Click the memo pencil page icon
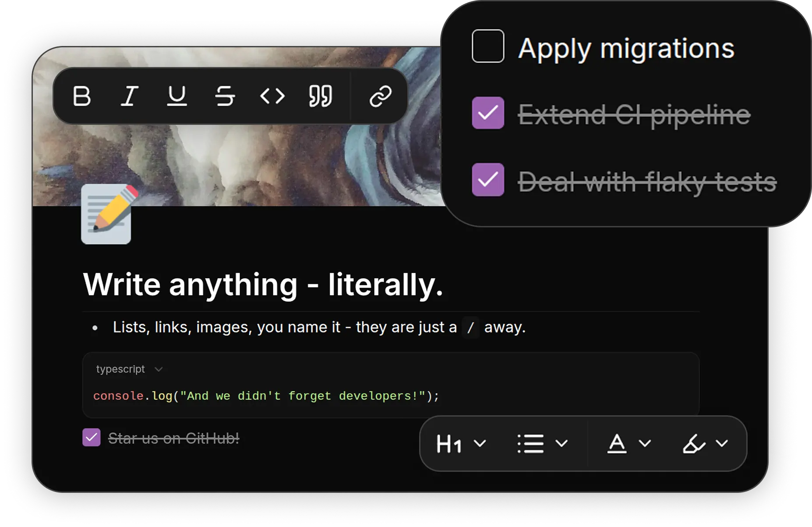The height and width of the screenshot is (527, 812). coord(106,214)
